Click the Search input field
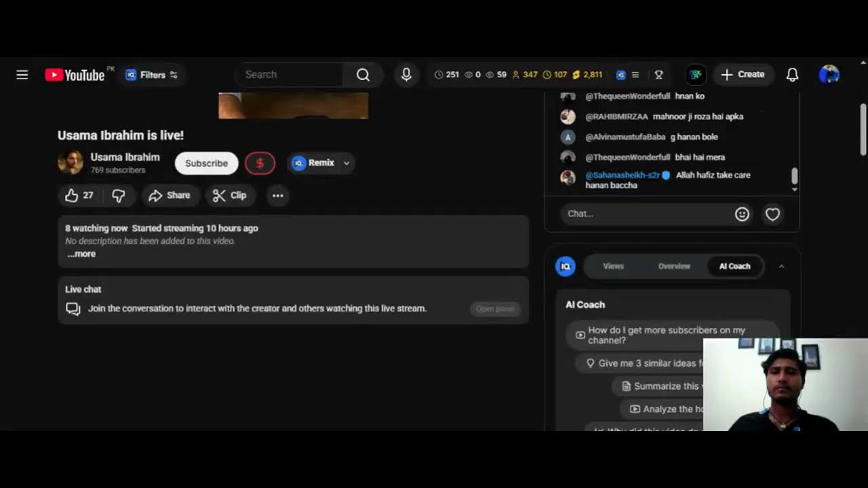 point(290,75)
